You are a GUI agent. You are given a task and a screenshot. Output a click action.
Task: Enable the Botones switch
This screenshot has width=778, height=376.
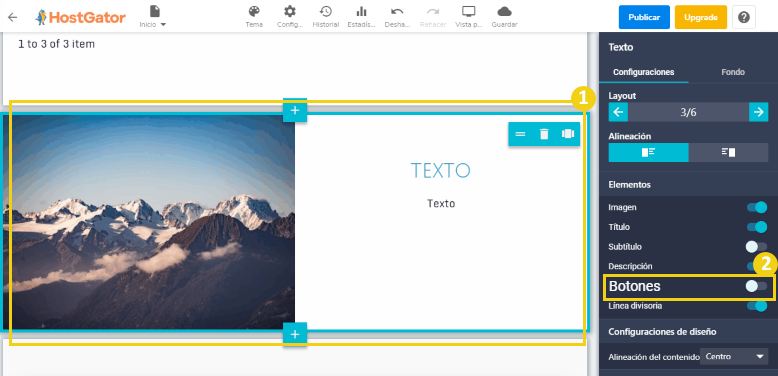756,286
